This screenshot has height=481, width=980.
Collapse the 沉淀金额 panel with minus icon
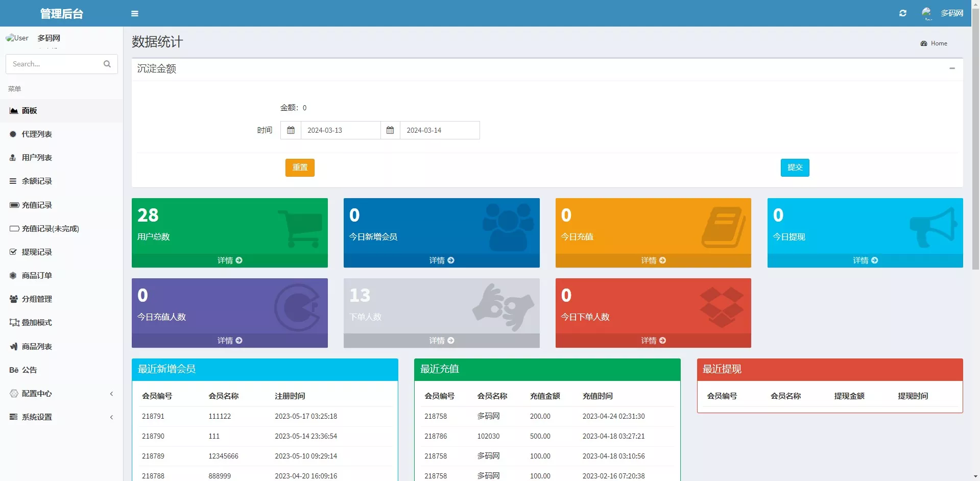(x=952, y=68)
